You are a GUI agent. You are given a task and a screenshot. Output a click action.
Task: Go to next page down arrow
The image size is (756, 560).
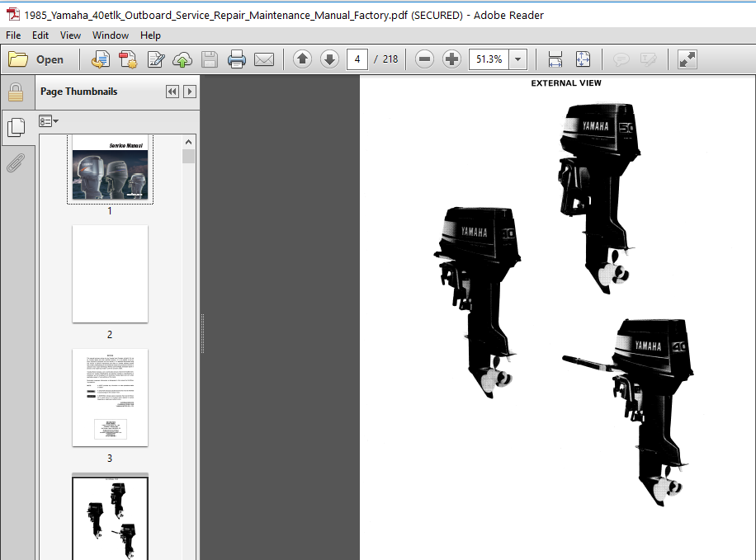330,59
